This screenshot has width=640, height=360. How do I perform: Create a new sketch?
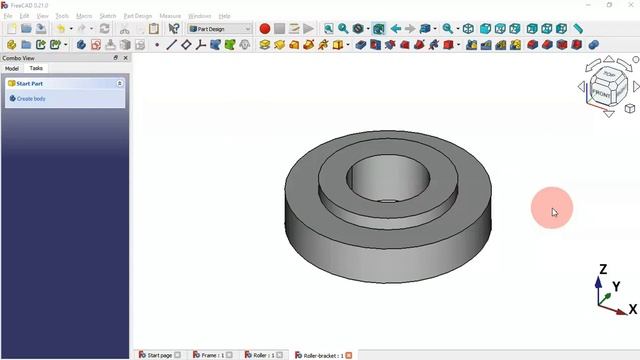point(96,44)
